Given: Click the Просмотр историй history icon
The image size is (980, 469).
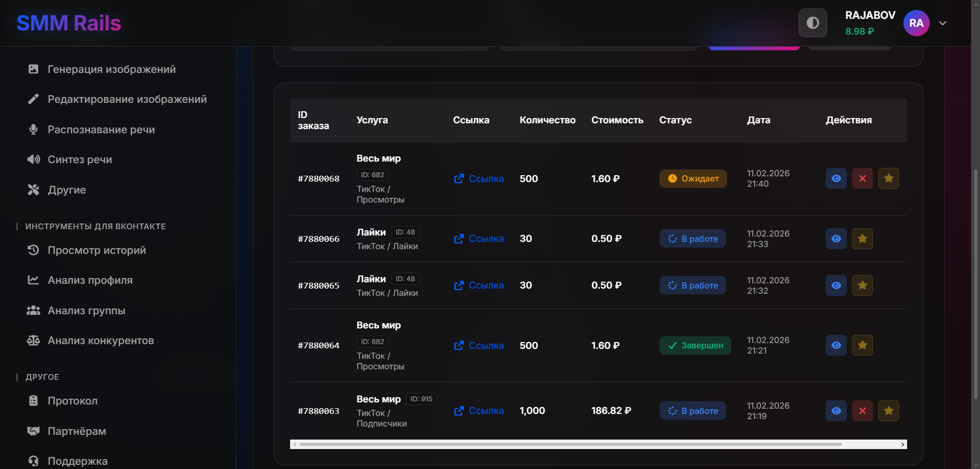Looking at the screenshot, I should [34, 250].
